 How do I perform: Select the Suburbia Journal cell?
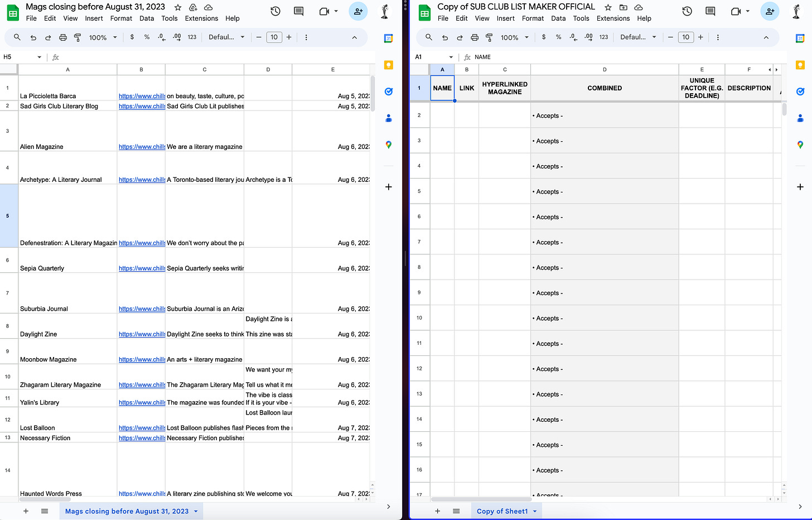(68, 293)
